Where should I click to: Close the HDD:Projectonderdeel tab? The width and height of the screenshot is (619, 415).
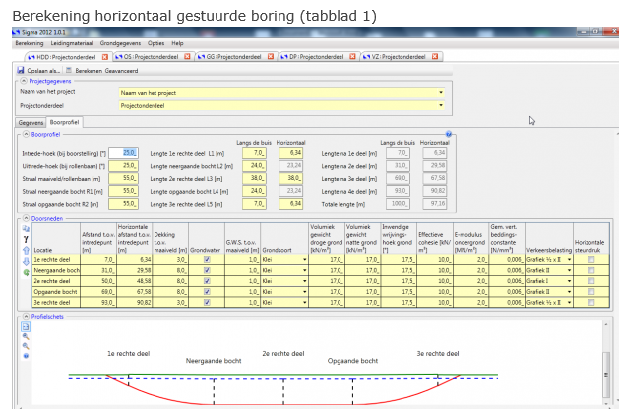[103, 57]
